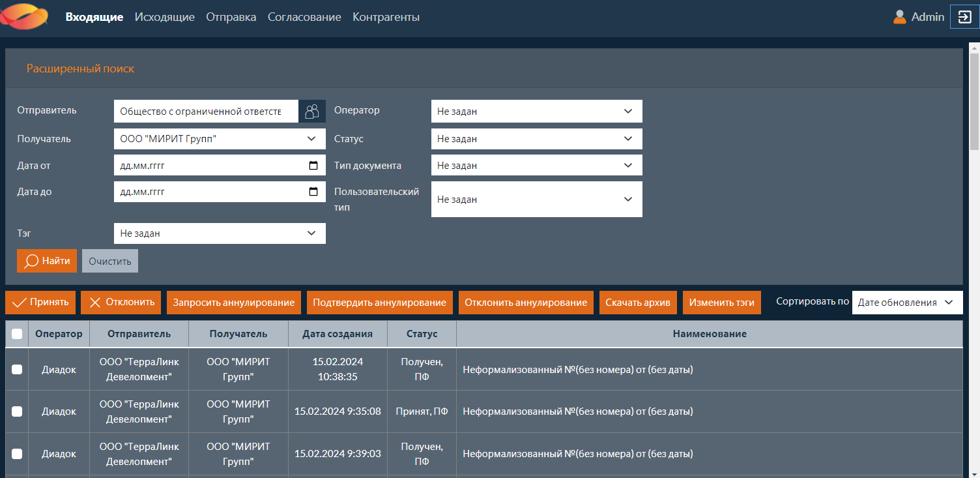Click the date 15.02.2024 9:35:08
The width and height of the screenshot is (980, 478).
click(338, 411)
